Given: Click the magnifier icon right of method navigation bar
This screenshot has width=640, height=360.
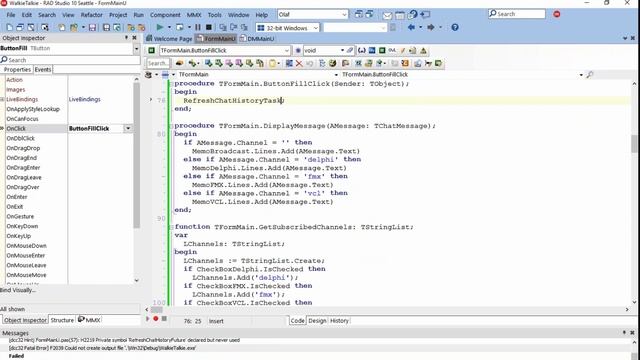Looking at the screenshot, I should pyautogui.click(x=590, y=75).
